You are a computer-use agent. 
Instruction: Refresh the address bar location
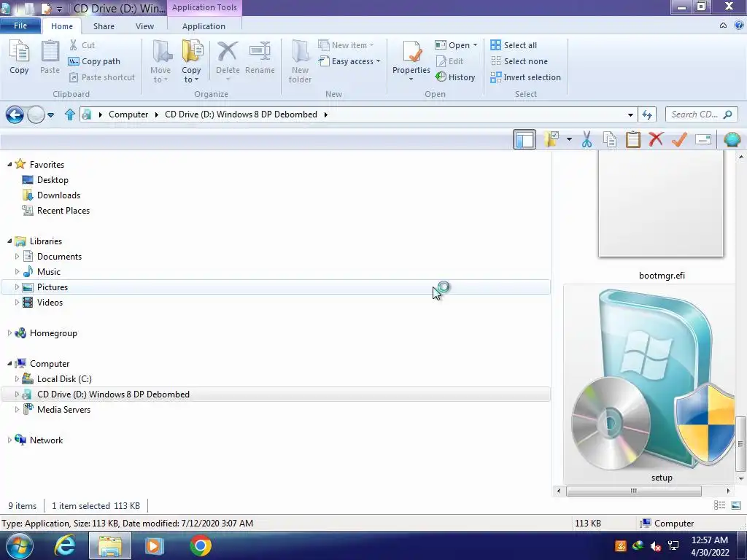coord(647,114)
